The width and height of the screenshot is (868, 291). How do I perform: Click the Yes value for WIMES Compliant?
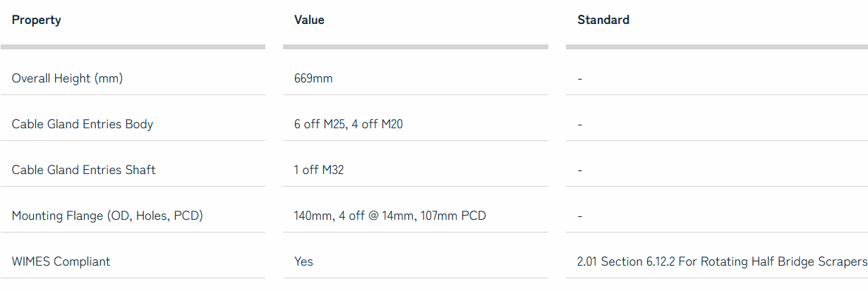tap(303, 261)
